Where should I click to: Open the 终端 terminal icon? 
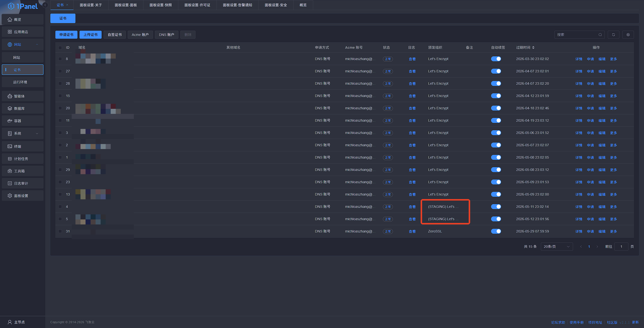click(x=10, y=146)
